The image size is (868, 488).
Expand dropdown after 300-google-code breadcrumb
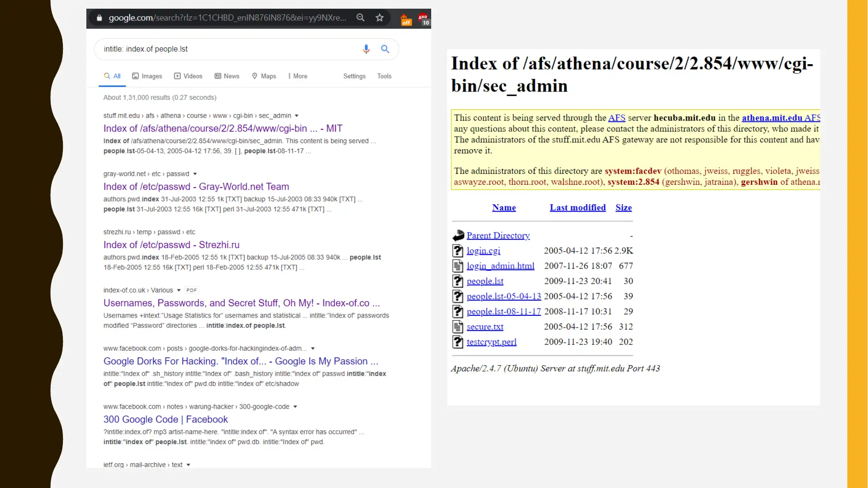[x=295, y=406]
